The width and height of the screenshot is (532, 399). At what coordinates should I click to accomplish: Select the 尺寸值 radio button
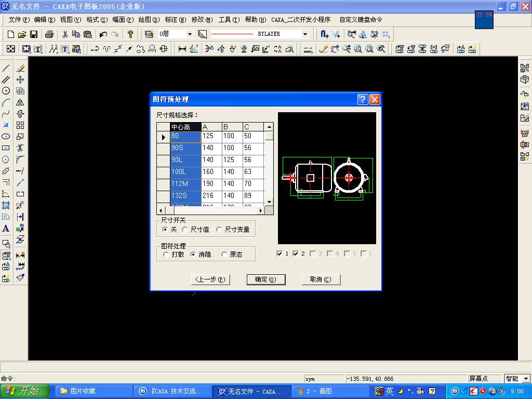(184, 229)
